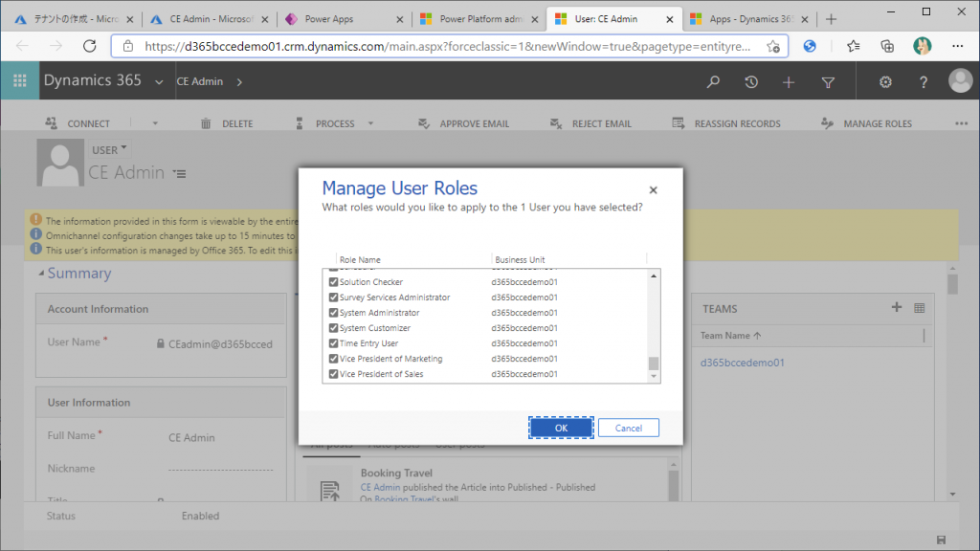This screenshot has width=980, height=551.
Task: Click the role list scroll up arrow
Action: coord(653,275)
